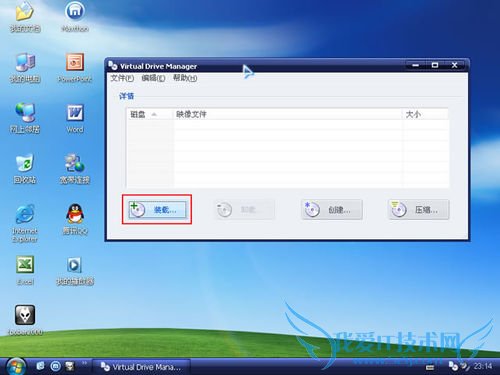
Task: Click the greyed-out 卸载 (Unmount) button
Action: [244, 210]
